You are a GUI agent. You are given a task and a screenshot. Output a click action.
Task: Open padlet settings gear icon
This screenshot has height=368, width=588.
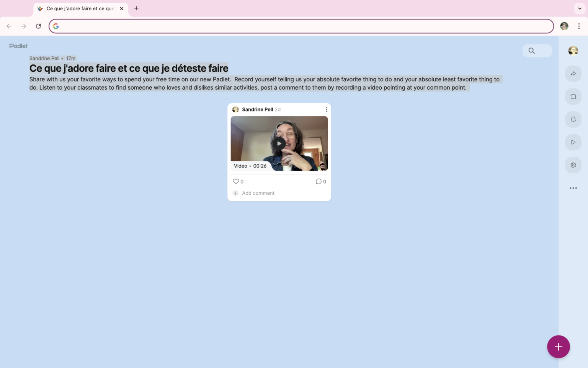coord(573,165)
